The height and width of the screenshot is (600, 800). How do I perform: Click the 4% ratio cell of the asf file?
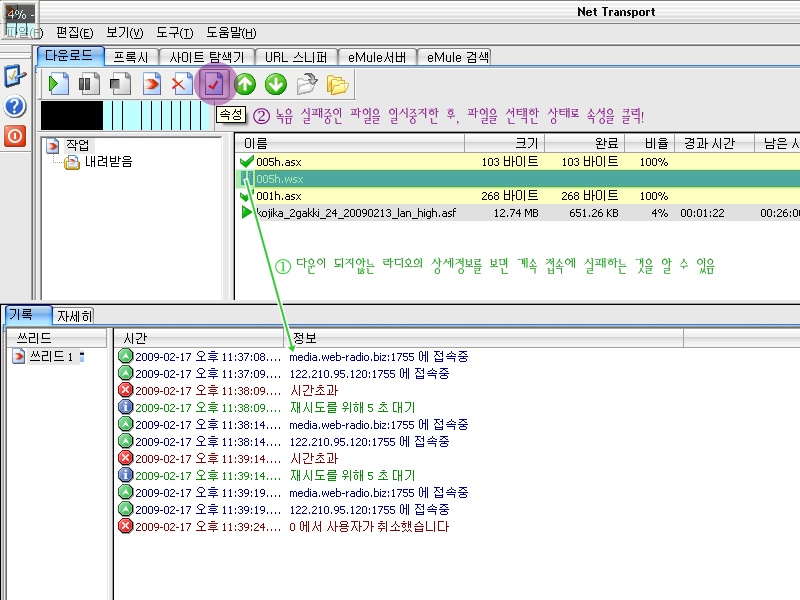coord(659,213)
